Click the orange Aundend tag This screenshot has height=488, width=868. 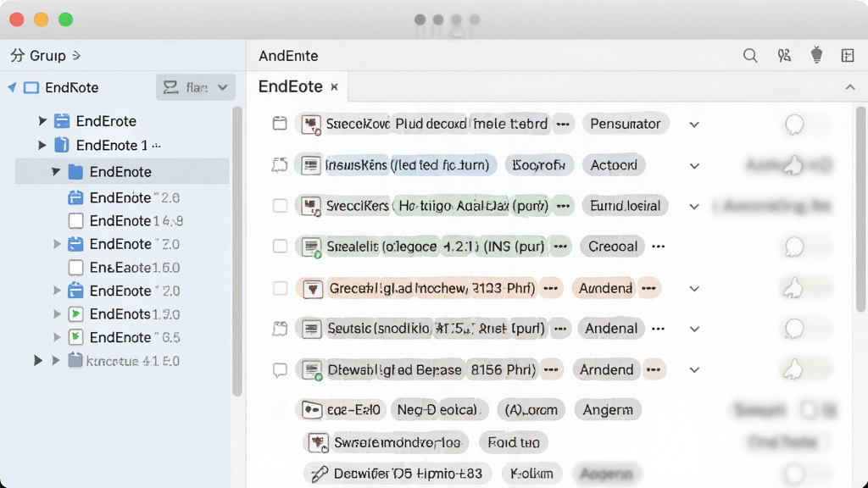click(605, 288)
